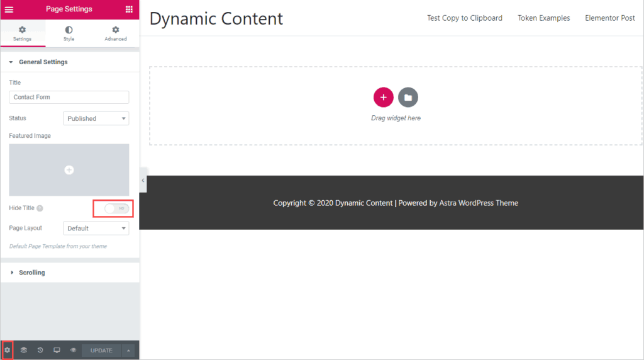Preview changes with the eye icon
Image resolution: width=644 pixels, height=360 pixels.
[x=73, y=350]
